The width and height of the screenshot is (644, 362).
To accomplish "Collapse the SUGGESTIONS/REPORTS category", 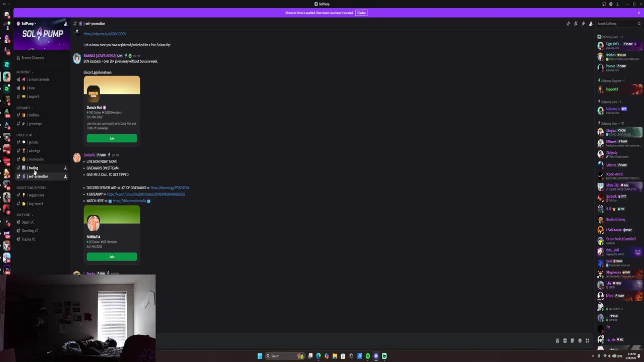I will click(32, 188).
